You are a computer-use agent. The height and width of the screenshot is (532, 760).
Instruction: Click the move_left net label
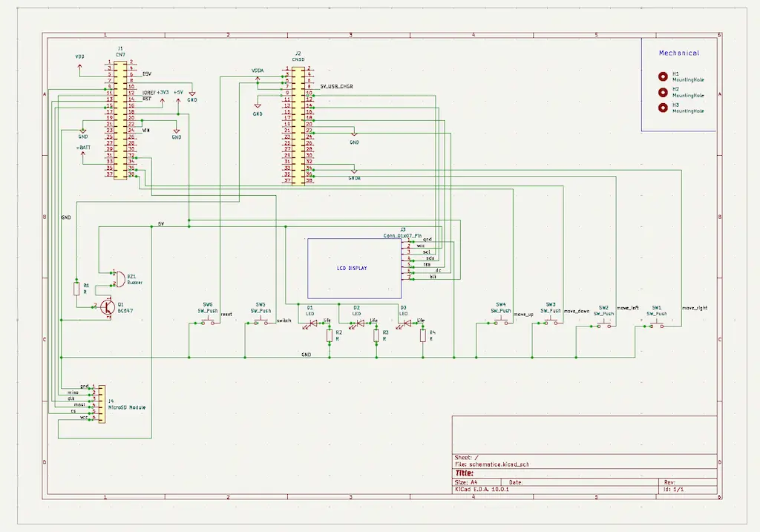pos(628,308)
